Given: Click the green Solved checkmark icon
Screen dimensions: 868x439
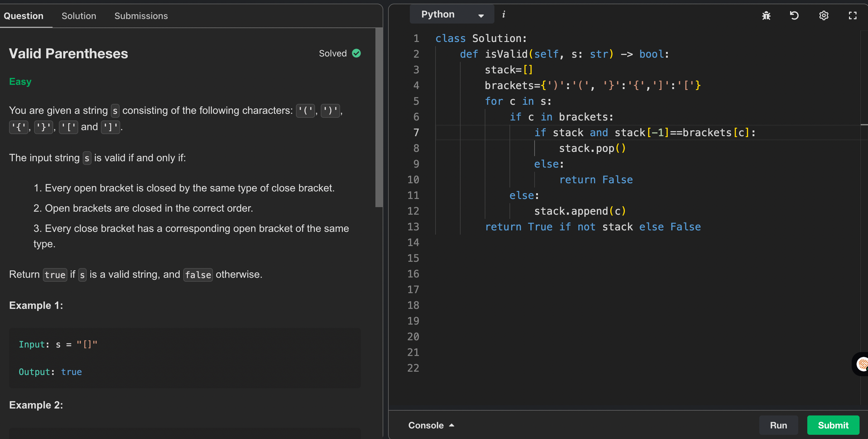Looking at the screenshot, I should 356,53.
